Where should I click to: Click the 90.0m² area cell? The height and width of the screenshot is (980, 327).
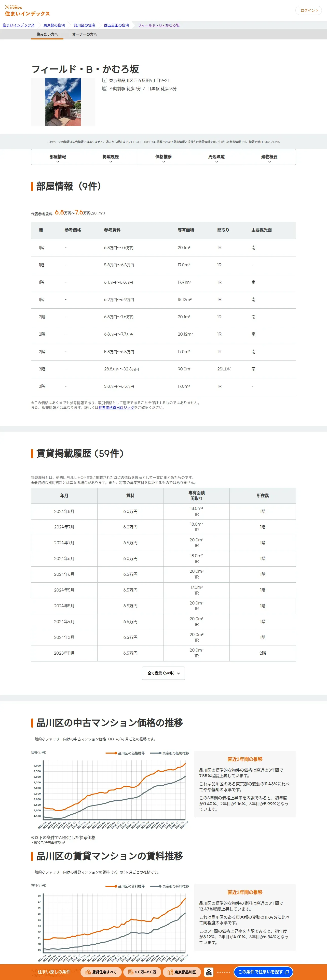185,369
